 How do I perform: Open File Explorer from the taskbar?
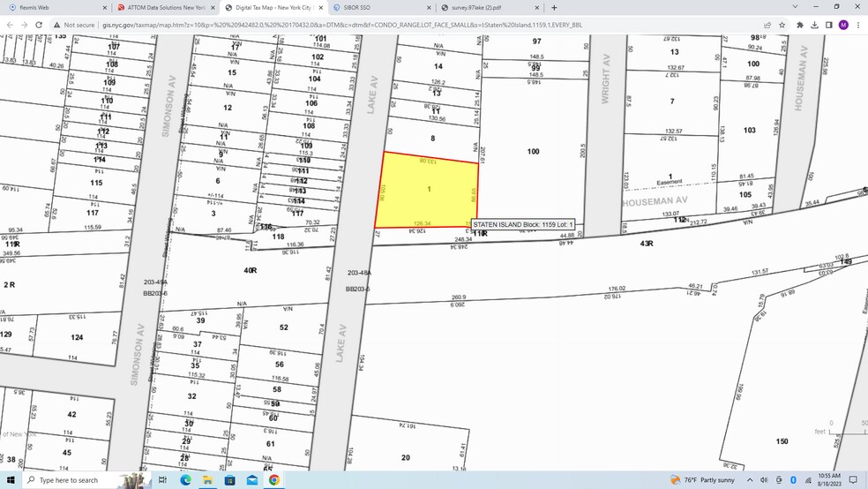(x=207, y=480)
